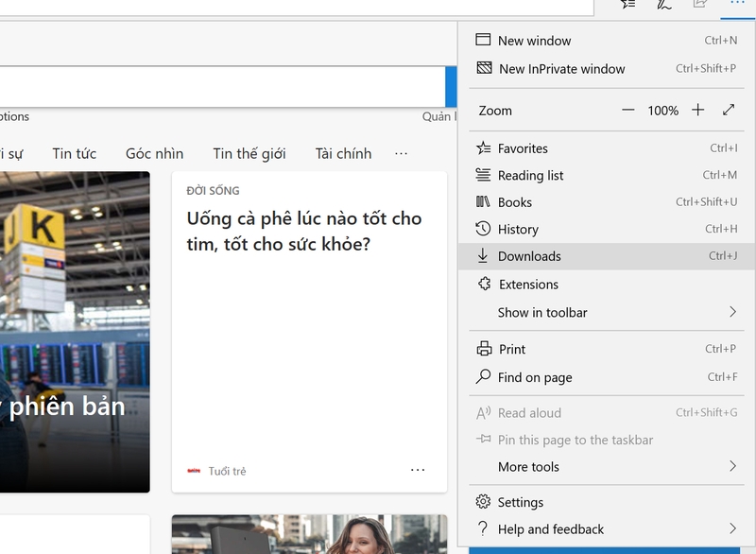Open the article about Uống cà phê
Viewport: 756px width, 554px height.
click(303, 232)
